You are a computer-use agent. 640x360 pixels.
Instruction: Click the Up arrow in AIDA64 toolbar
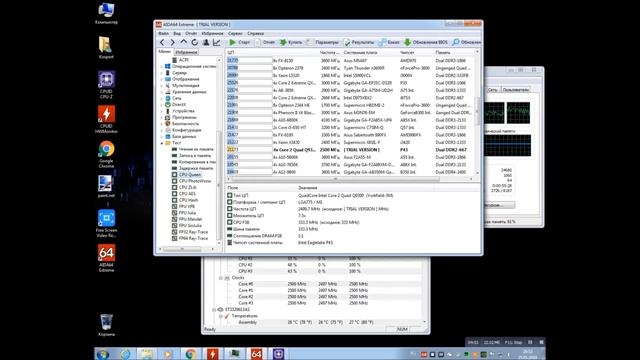(x=183, y=42)
